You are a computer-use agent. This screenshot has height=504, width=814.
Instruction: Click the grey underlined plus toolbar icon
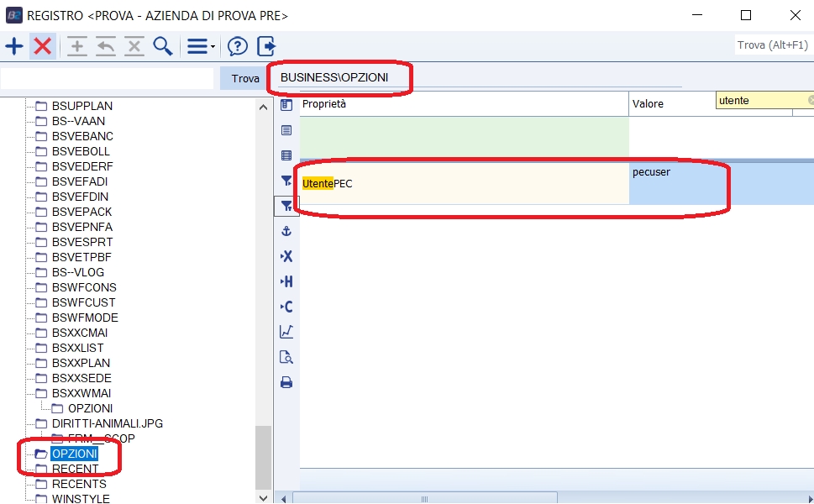click(76, 46)
